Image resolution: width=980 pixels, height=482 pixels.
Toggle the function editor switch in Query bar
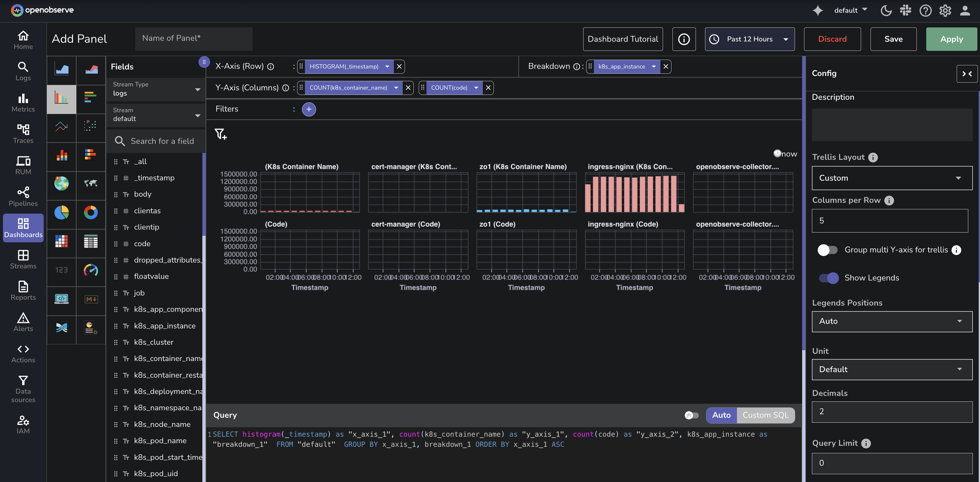coord(691,415)
